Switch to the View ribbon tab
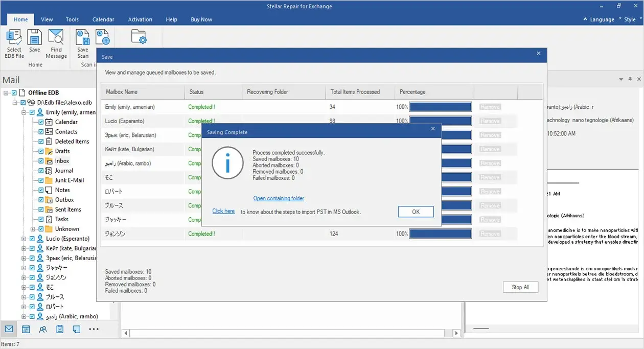 (x=47, y=19)
